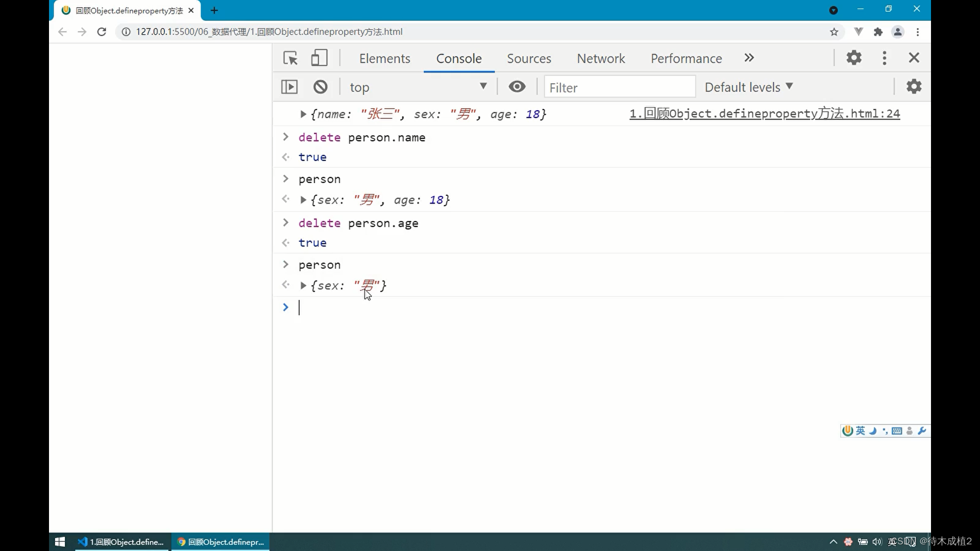This screenshot has height=551, width=980.
Task: Click the Performance tab in DevTools
Action: pos(687,59)
